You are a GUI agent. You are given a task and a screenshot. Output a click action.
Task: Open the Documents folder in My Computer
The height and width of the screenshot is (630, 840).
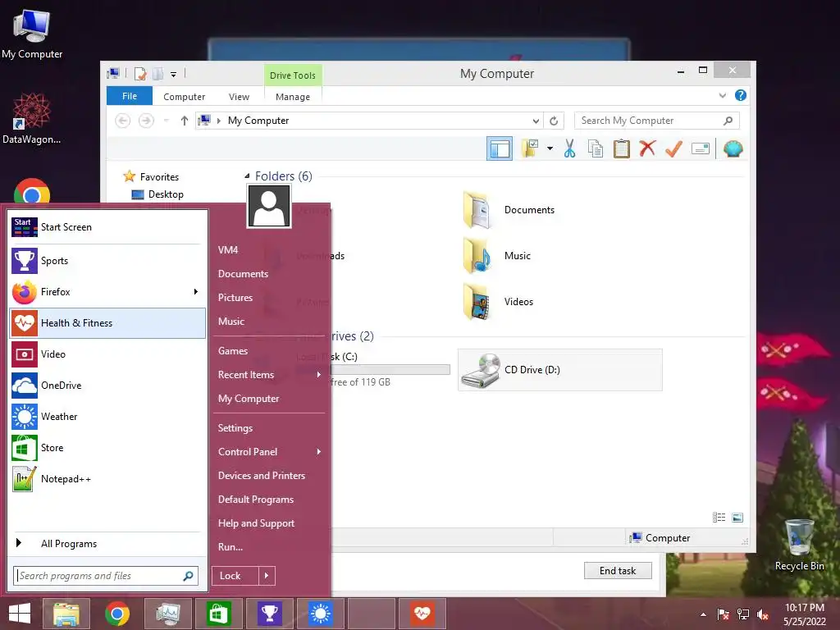pyautogui.click(x=509, y=210)
